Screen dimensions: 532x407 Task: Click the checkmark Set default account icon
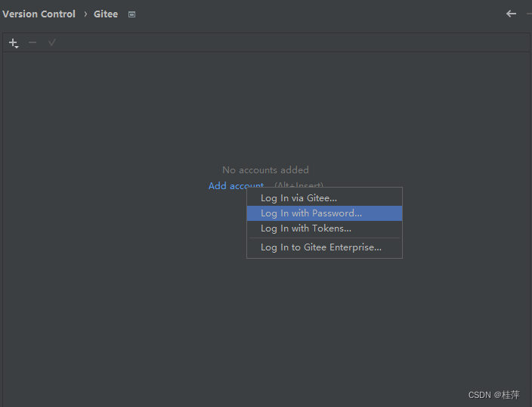[52, 42]
